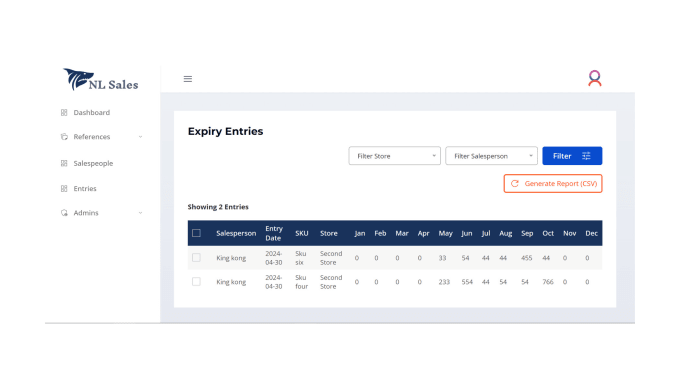Click the May column header
Screen dimensions: 680x389
pyautogui.click(x=445, y=233)
